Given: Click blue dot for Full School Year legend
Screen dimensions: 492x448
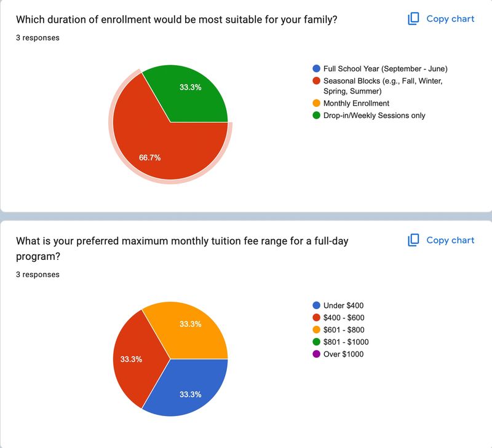Looking at the screenshot, I should tap(316, 69).
